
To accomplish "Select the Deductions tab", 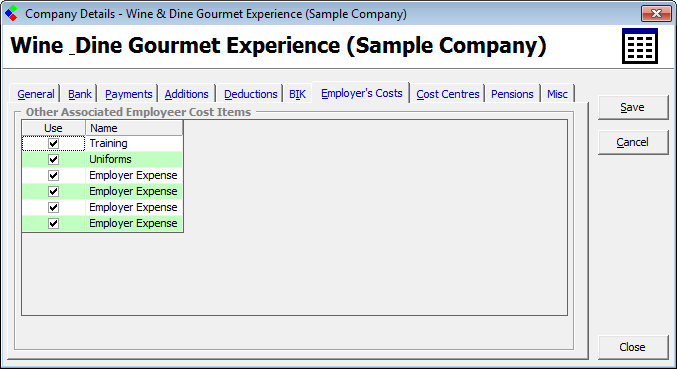I will (250, 94).
